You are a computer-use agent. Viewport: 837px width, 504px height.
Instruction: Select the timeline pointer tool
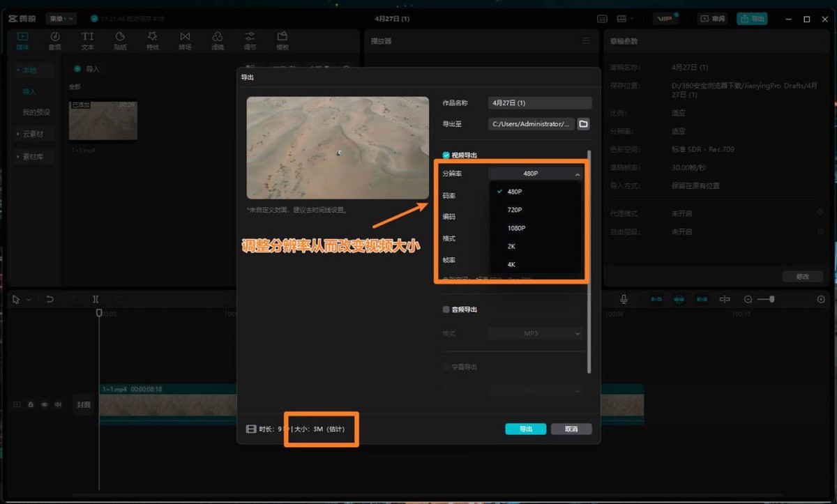click(x=16, y=299)
